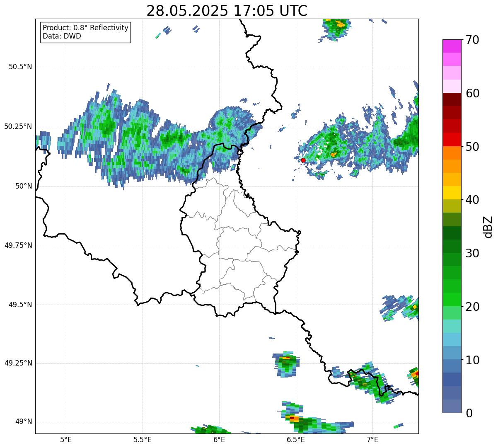Image resolution: width=498 pixels, height=448 pixels.
Task: Click the colorbar value 40
Action: (x=472, y=200)
